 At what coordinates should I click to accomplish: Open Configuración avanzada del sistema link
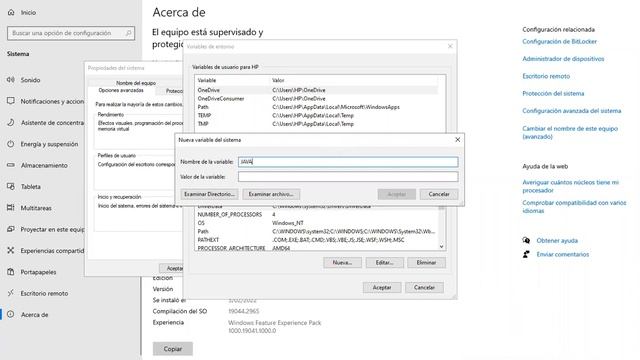(x=572, y=111)
